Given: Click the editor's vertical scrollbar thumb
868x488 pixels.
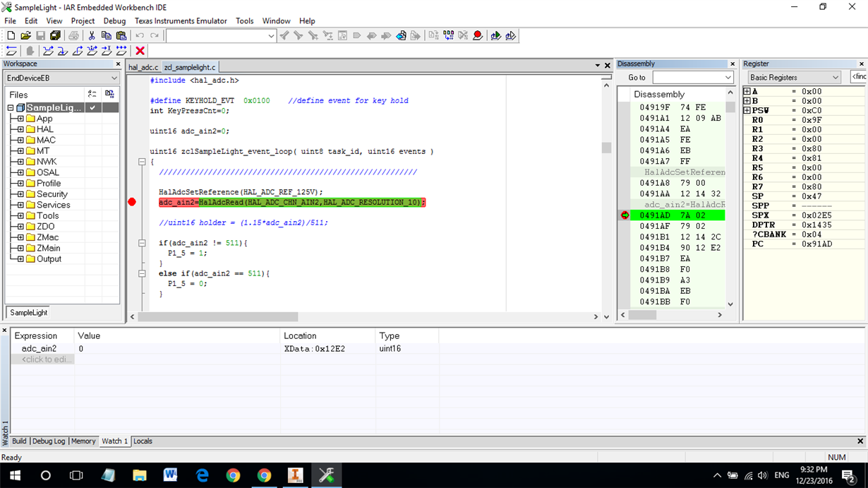Looking at the screenshot, I should 606,148.
